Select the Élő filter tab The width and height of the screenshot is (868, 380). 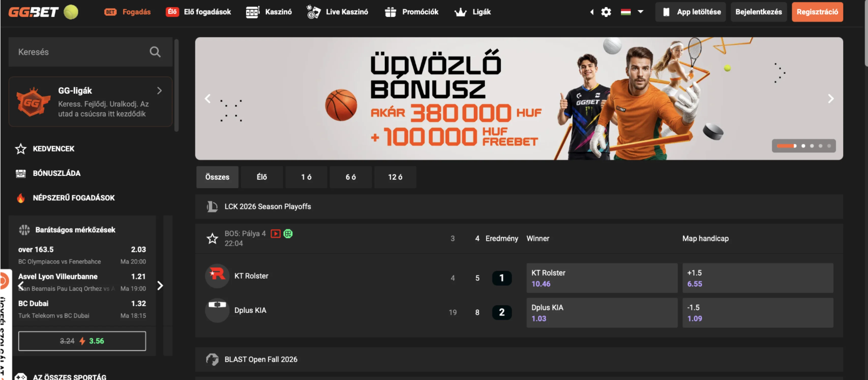point(262,177)
